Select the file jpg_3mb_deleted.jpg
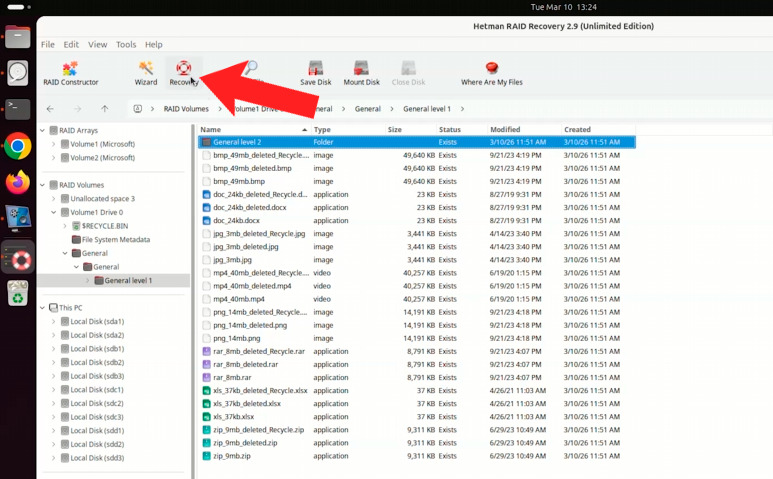Image resolution: width=773 pixels, height=479 pixels. click(x=246, y=247)
